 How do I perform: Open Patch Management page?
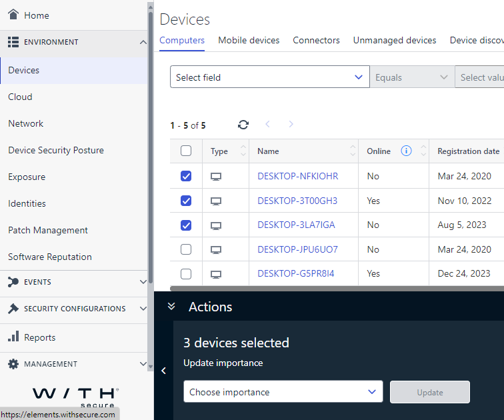pyautogui.click(x=74, y=231)
